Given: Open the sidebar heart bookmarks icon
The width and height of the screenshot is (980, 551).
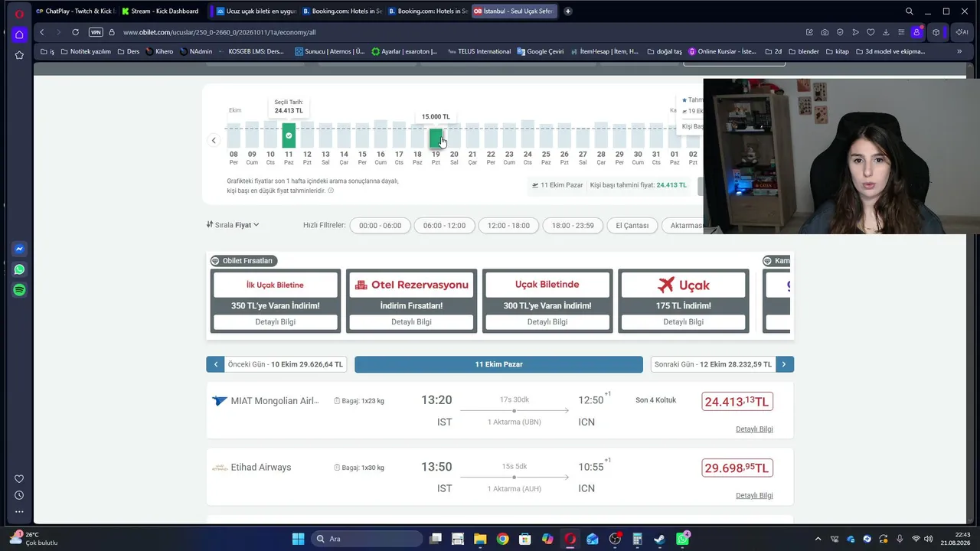Looking at the screenshot, I should tap(19, 479).
